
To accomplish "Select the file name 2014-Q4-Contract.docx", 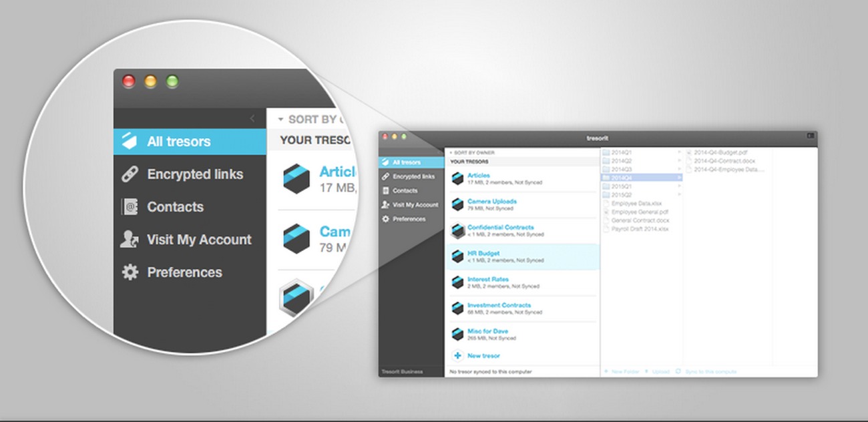I will coord(724,161).
